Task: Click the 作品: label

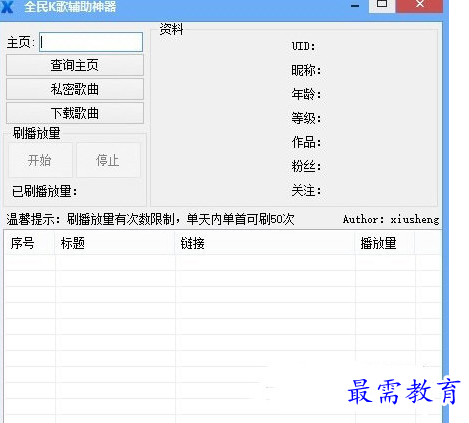Action: click(x=306, y=142)
